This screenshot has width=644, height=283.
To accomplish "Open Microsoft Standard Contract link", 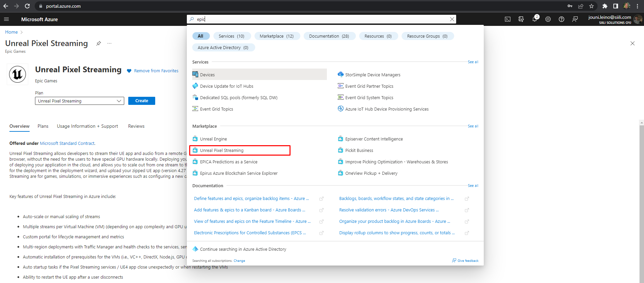I will [x=67, y=143].
